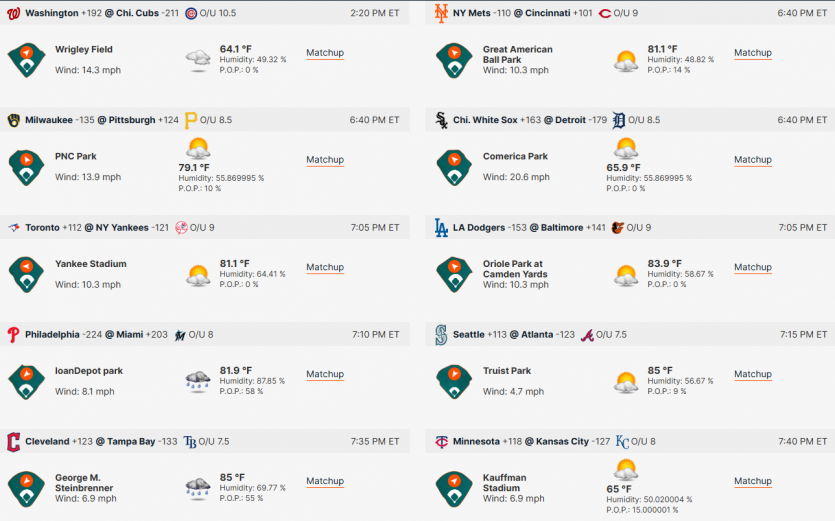Click the rainy weather icon for loanDepot park

(x=198, y=381)
